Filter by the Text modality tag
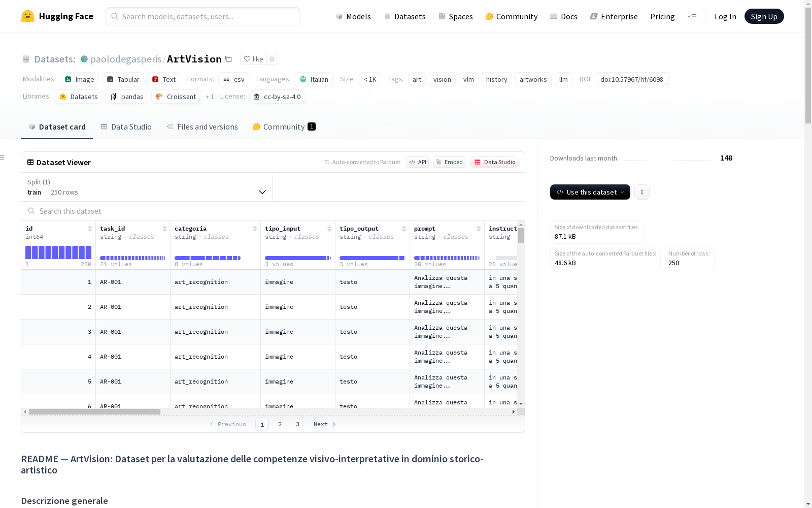Image resolution: width=812 pixels, height=508 pixels. [163, 79]
